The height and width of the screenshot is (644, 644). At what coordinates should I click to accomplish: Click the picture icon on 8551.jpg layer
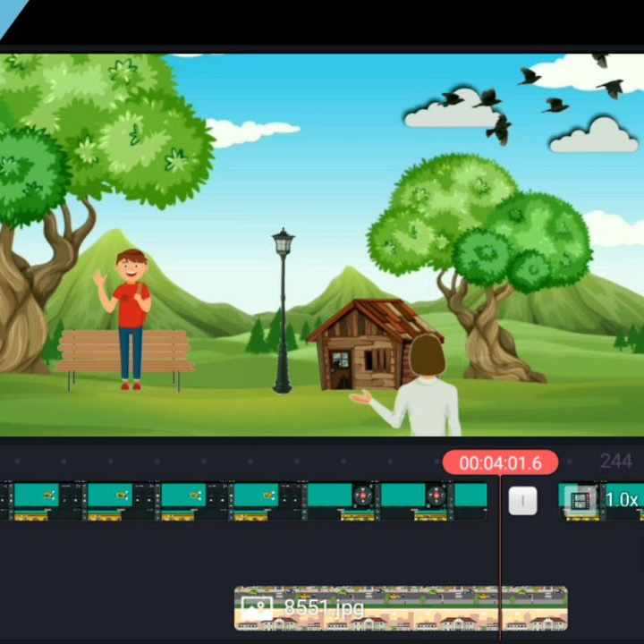click(257, 608)
